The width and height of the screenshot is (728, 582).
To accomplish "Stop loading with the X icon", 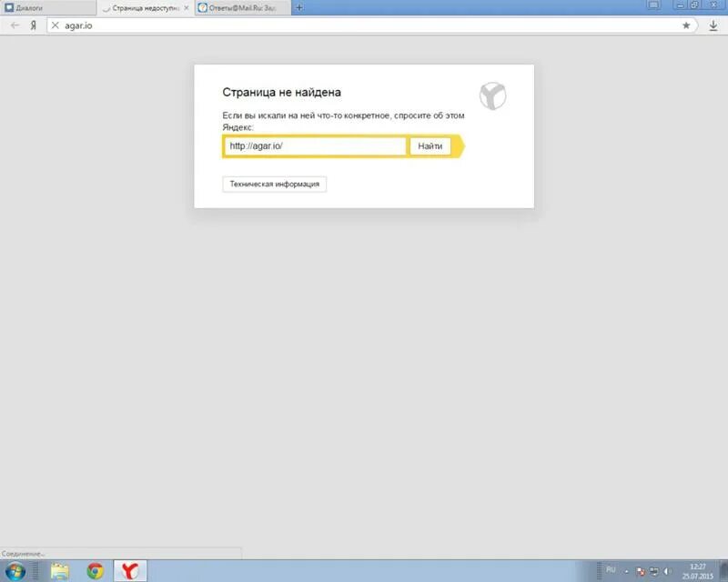I will 55,25.
